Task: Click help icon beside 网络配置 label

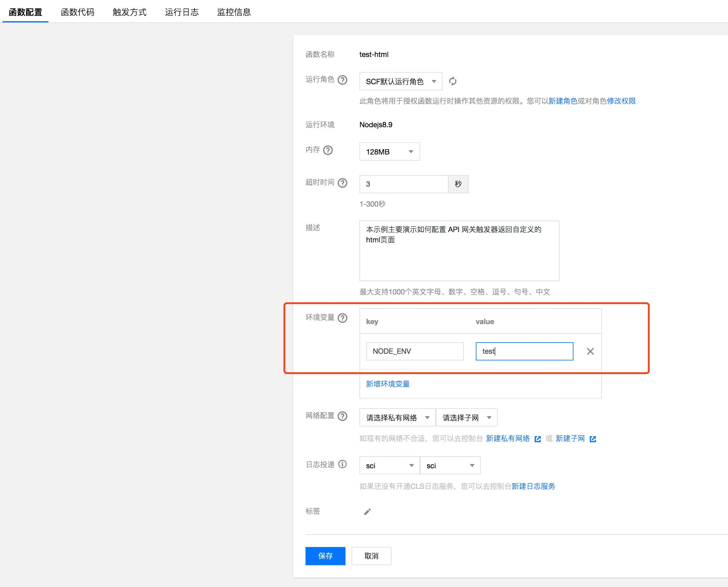Action: coord(342,416)
